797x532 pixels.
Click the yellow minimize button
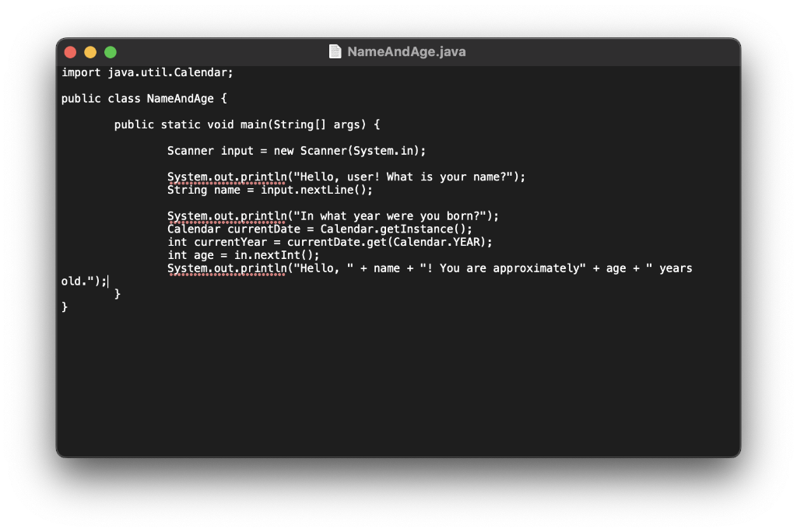pos(90,51)
